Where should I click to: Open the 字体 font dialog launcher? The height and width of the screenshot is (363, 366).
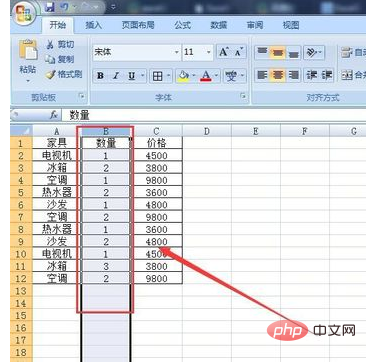point(243,97)
